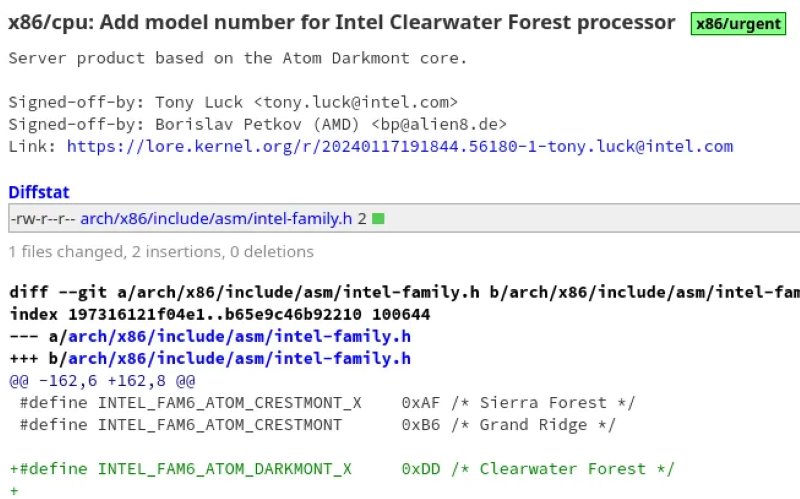Click the Diffstat heading link
The height and width of the screenshot is (499, 800).
39,192
